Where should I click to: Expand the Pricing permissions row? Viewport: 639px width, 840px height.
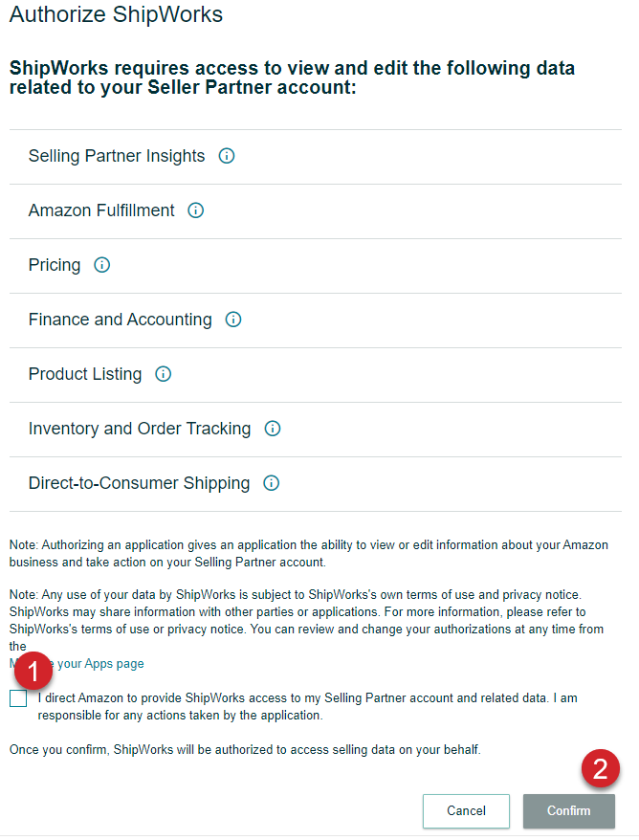[55, 265]
